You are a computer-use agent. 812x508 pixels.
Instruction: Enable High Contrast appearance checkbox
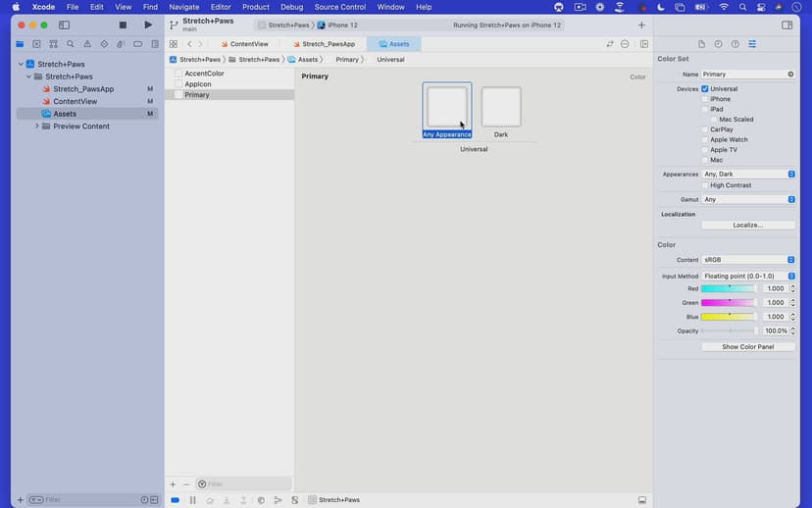tap(705, 185)
